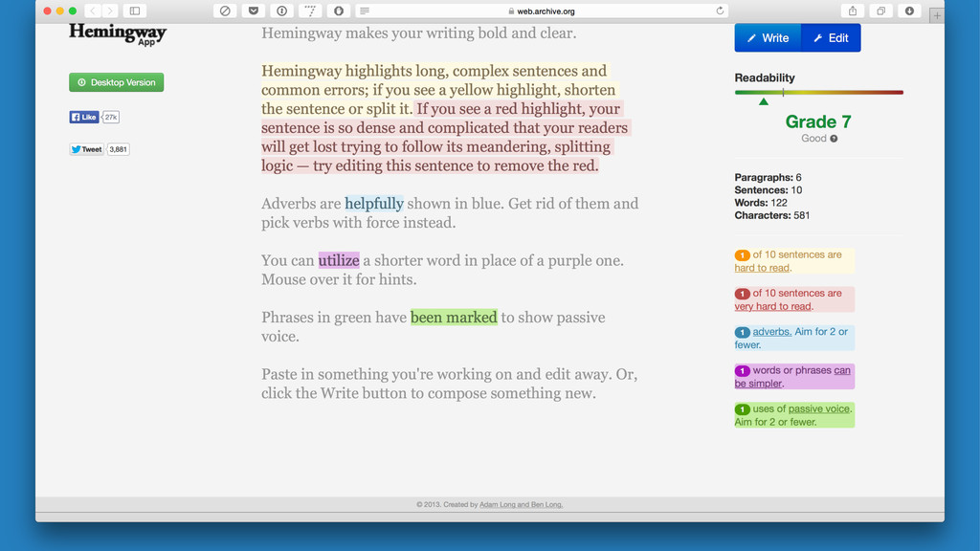Open Reader view icon in address bar
Viewport: 980px width, 551px height.
(365, 11)
